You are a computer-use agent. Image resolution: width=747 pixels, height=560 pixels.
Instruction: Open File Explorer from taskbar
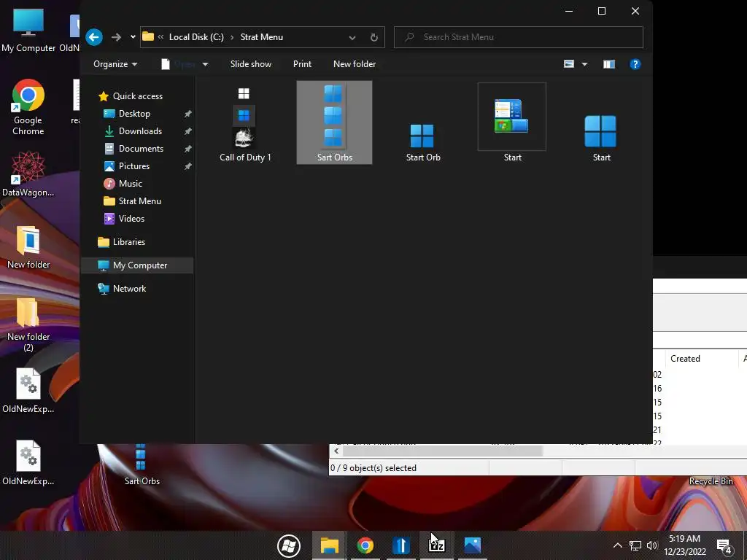tap(329, 545)
